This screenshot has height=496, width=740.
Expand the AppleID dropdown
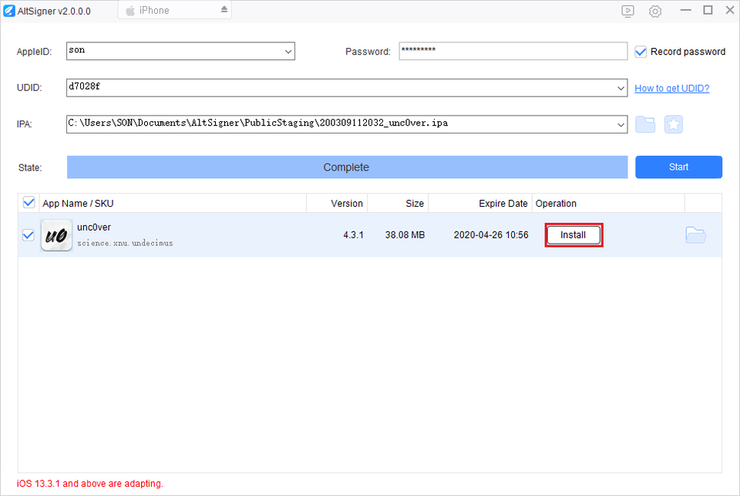[288, 51]
